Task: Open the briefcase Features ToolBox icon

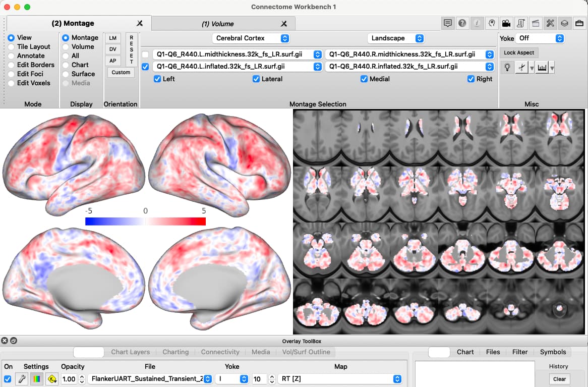Action: [x=579, y=23]
